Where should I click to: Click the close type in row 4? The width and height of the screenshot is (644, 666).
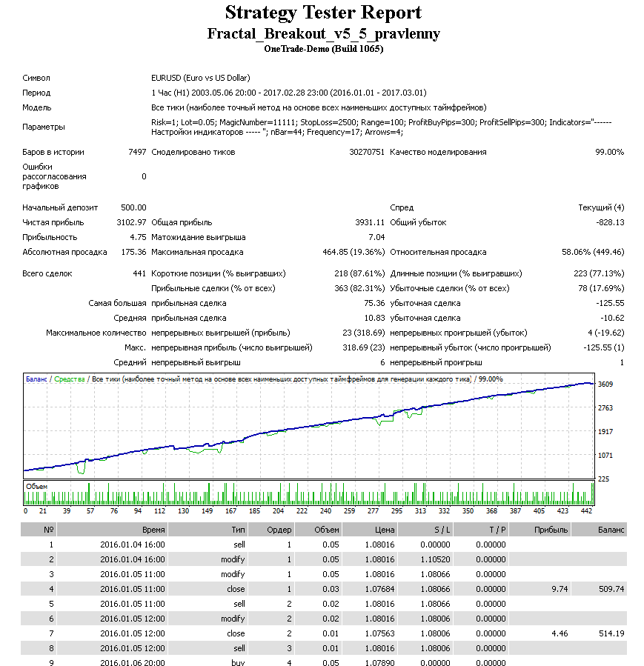click(236, 589)
